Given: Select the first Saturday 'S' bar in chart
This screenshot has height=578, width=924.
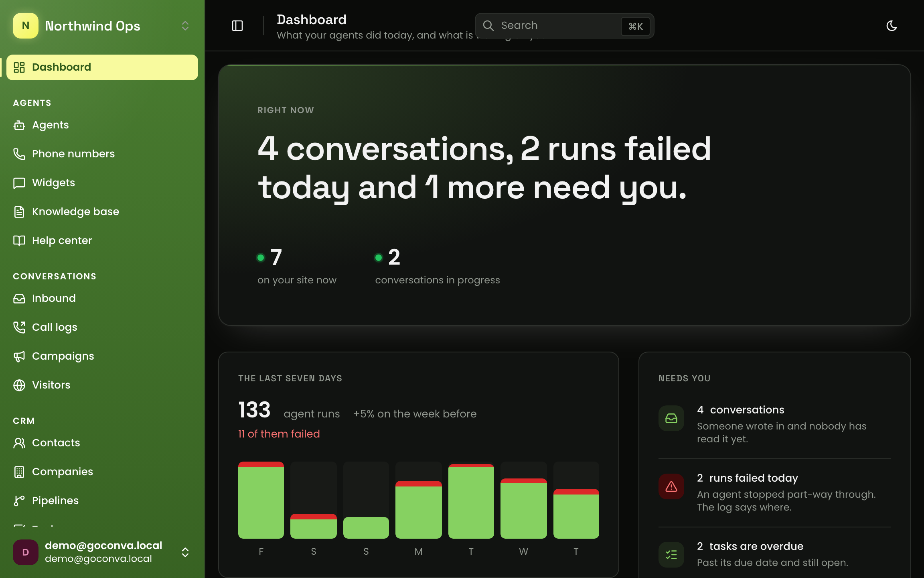Looking at the screenshot, I should 314,526.
